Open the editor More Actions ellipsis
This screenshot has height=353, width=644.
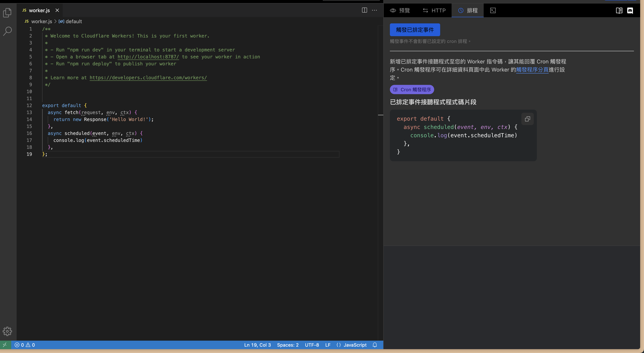[x=374, y=10]
